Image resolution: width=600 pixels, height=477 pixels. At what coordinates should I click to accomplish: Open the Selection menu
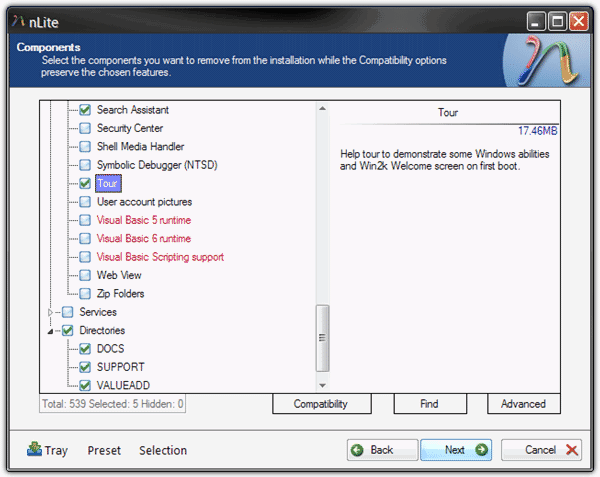[x=163, y=450]
